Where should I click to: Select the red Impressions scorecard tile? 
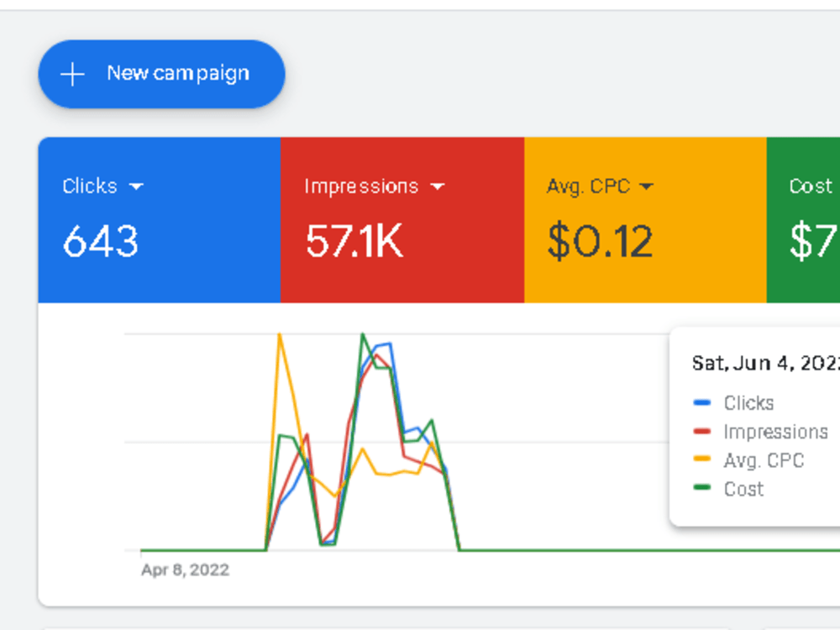(402, 220)
